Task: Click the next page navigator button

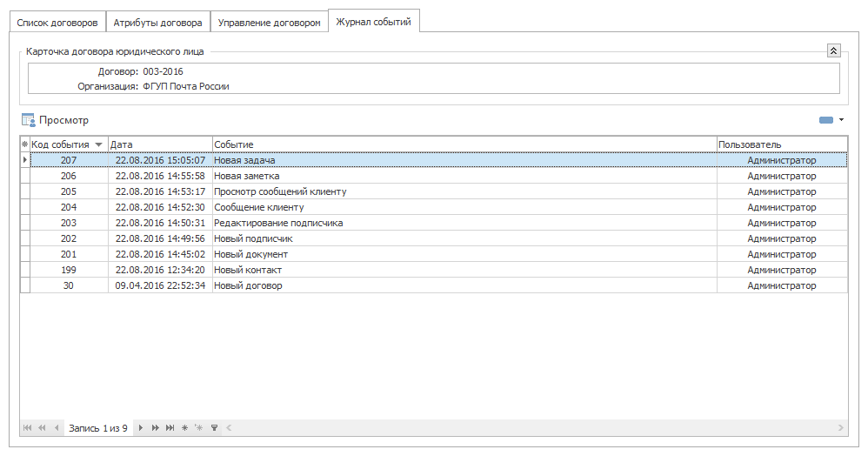Action: coord(156,428)
